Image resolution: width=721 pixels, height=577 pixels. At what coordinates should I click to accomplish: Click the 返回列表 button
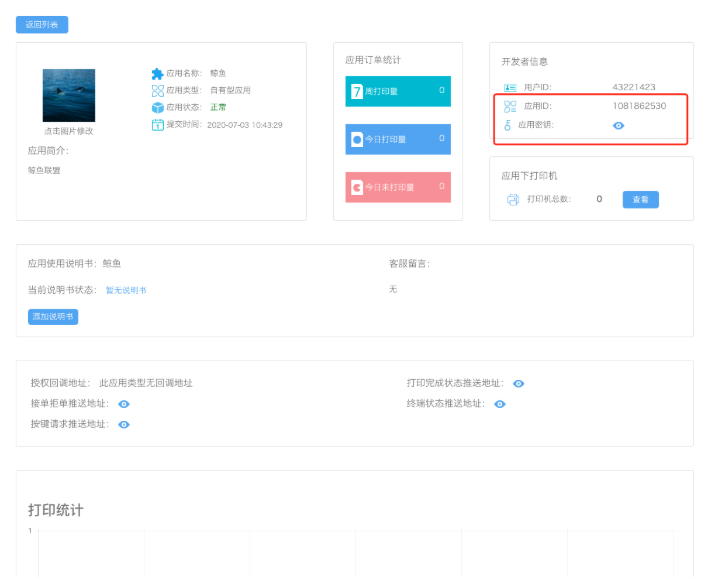[42, 24]
